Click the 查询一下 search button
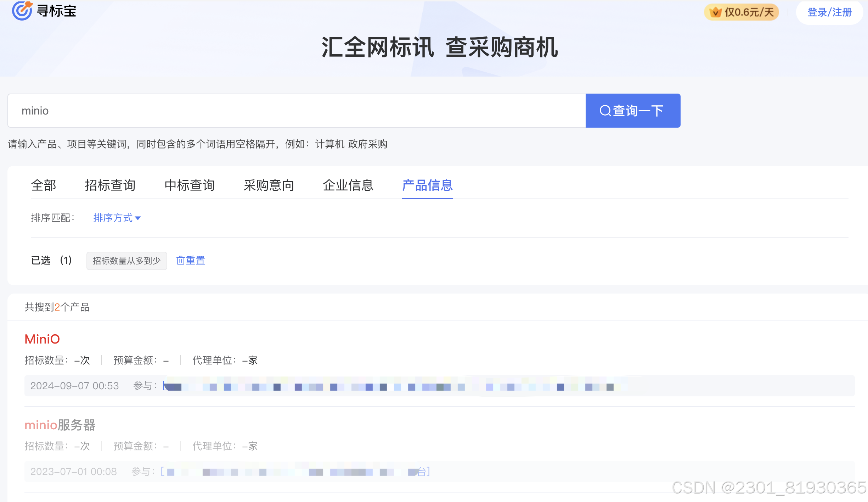Image resolution: width=868 pixels, height=502 pixels. [633, 111]
